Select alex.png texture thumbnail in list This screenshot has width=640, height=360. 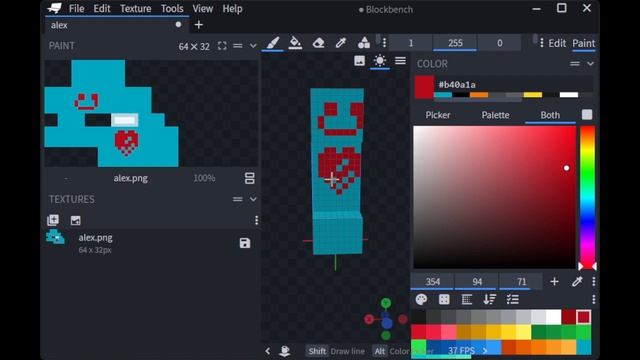click(x=56, y=237)
